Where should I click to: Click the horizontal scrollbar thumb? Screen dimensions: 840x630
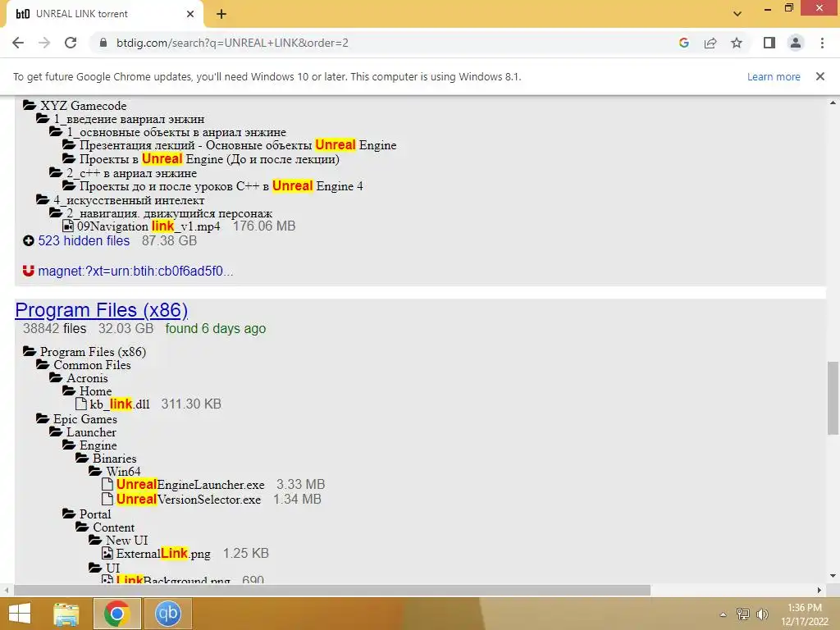click(332, 590)
